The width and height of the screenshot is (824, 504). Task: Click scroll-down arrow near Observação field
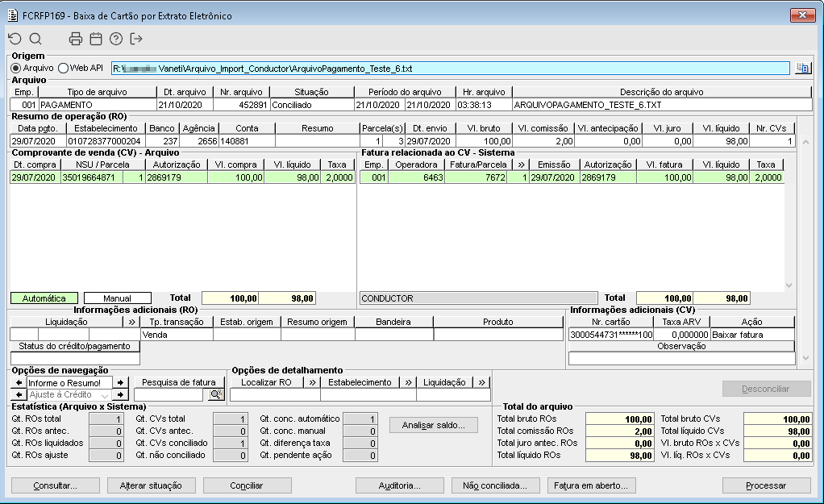click(x=805, y=358)
